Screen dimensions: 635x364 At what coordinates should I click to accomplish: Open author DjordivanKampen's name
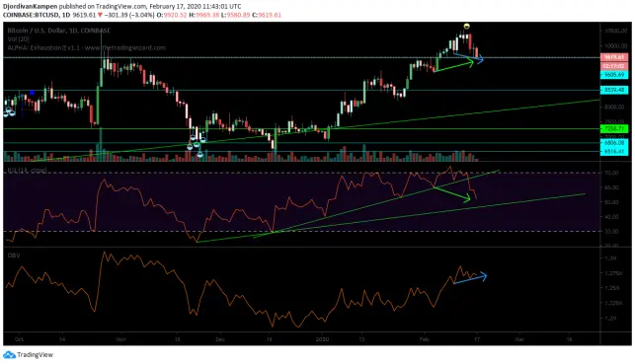coord(31,7)
